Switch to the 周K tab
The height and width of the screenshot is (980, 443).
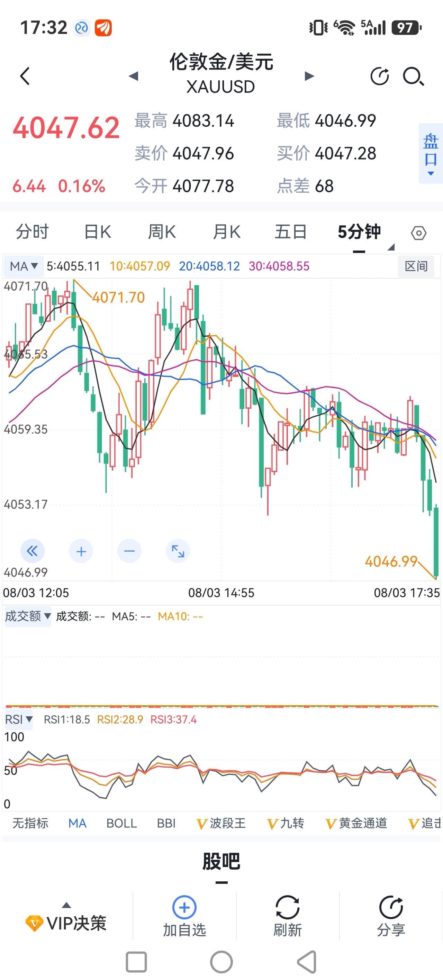[162, 232]
